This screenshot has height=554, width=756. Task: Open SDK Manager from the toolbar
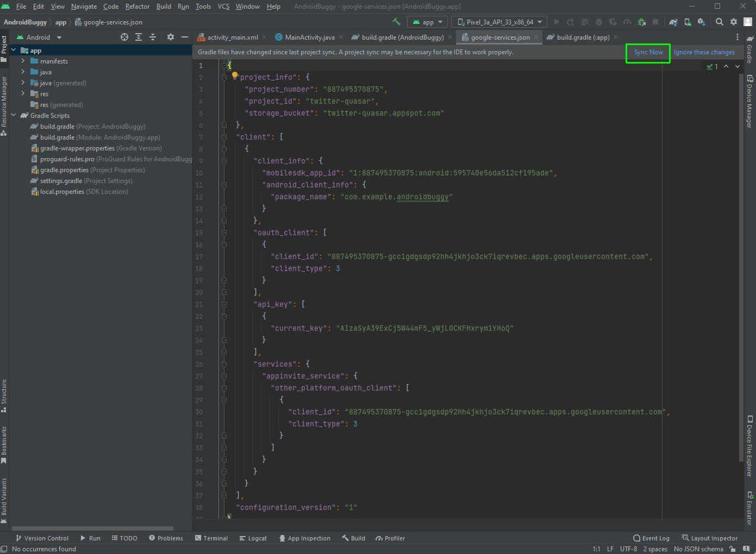tap(701, 22)
